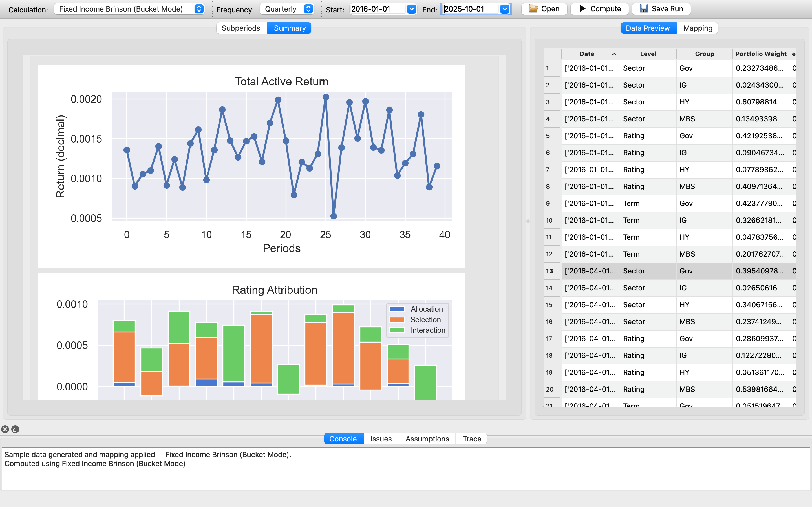The width and height of the screenshot is (812, 507).
Task: Click the play icon on Compute
Action: tap(582, 9)
